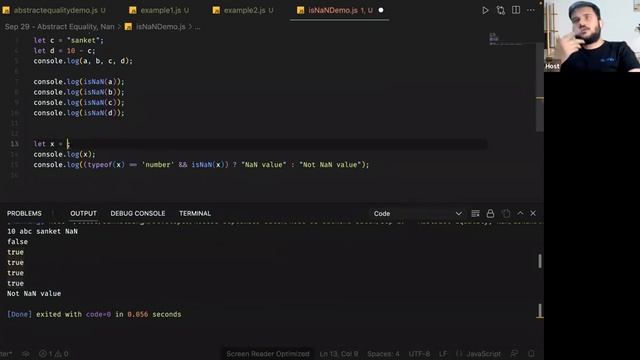Click breadcrumb folder Sep 29 - Abstract Equality, Nan

click(x=60, y=27)
